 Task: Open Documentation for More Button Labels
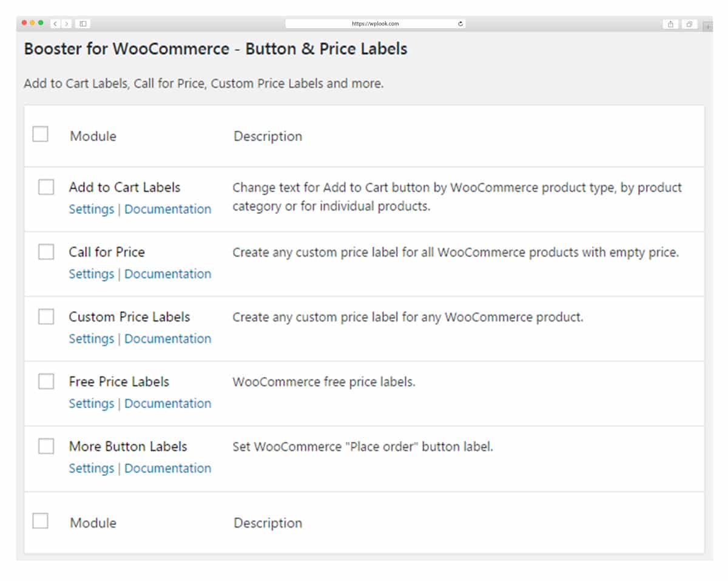click(x=168, y=469)
